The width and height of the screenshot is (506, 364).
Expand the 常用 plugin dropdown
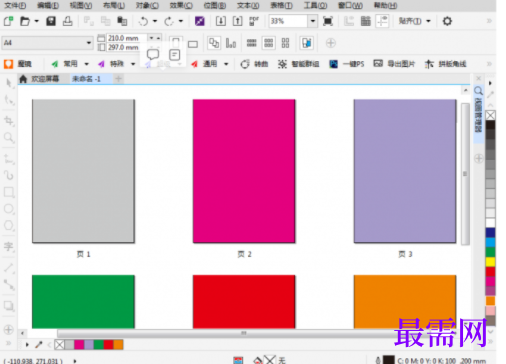[86, 64]
